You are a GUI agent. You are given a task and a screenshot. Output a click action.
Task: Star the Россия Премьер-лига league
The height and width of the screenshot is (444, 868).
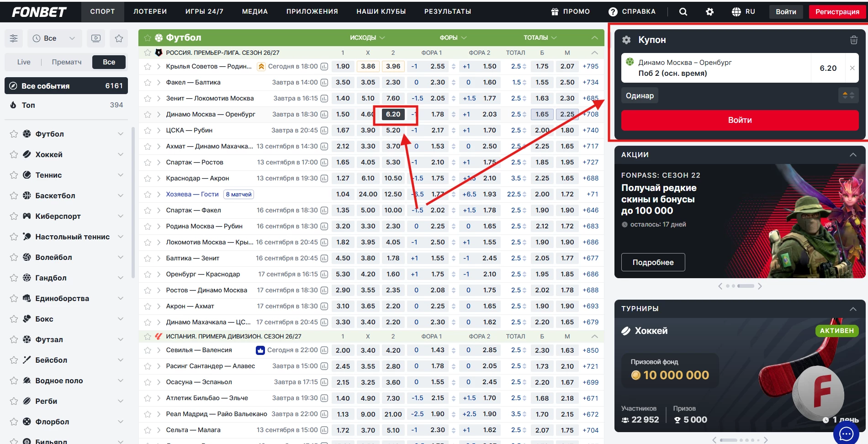(148, 53)
